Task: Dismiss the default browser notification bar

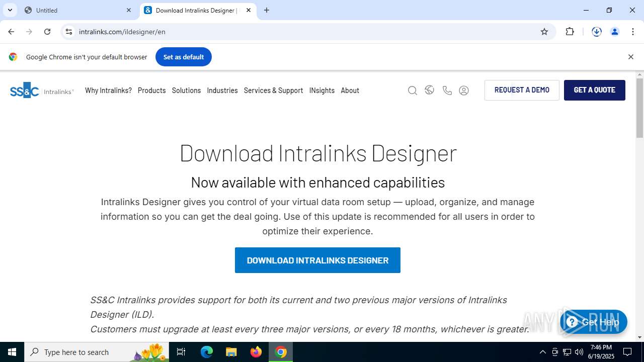Action: 631,57
